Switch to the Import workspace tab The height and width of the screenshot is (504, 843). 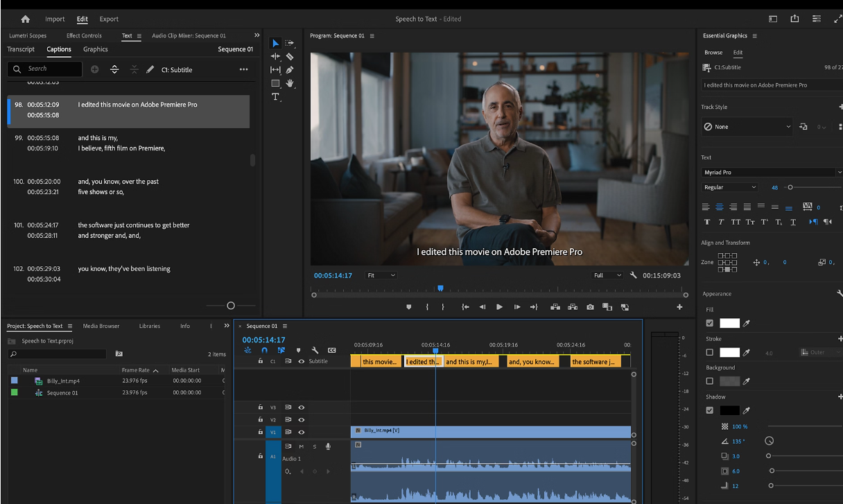click(55, 19)
